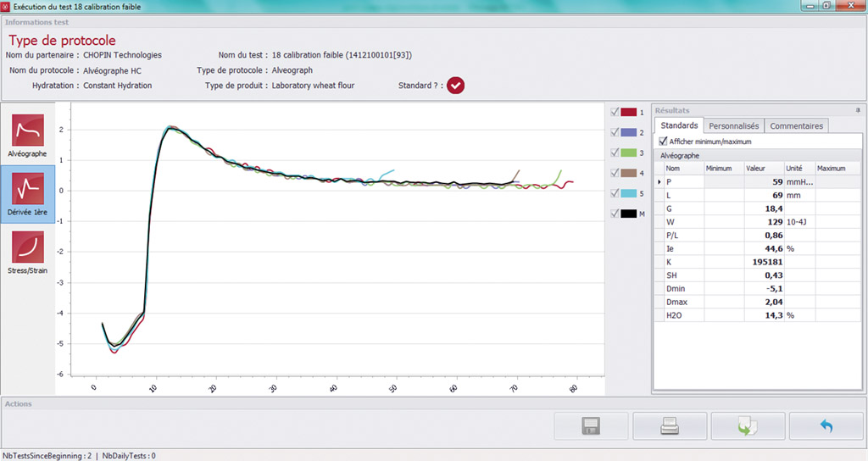
Task: Click the Type de protocole heading
Action: click(x=62, y=41)
